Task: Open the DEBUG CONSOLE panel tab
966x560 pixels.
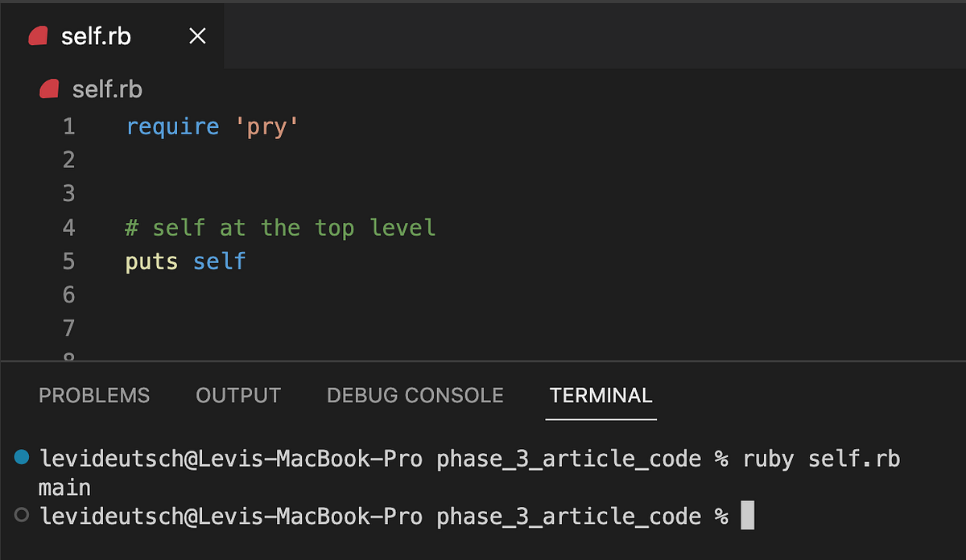Action: coord(415,396)
